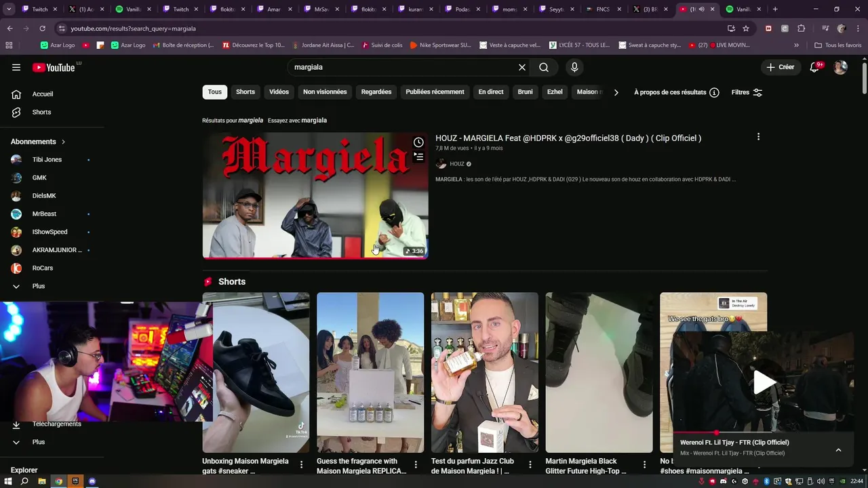
Task: Open the HOUZ Margiela video thumbnail
Action: click(315, 195)
